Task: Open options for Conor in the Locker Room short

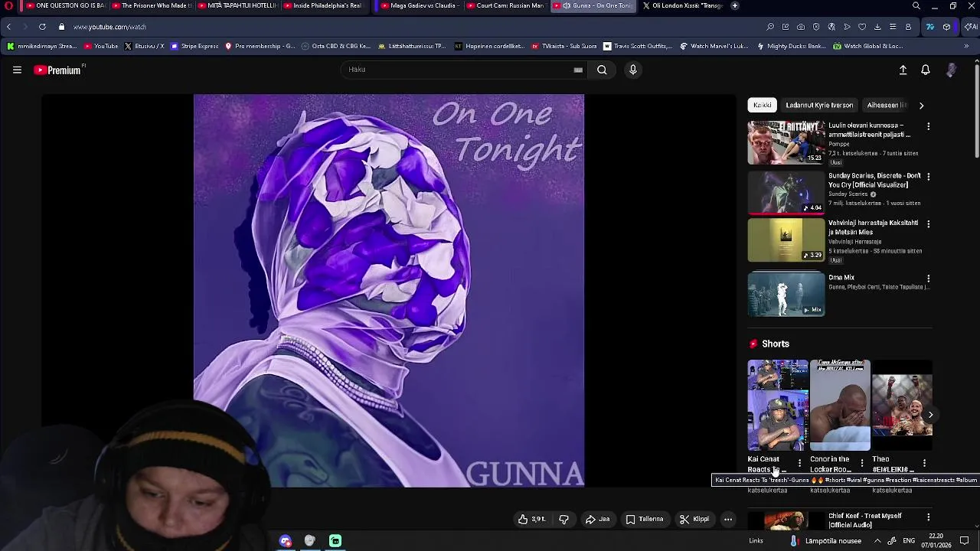Action: point(862,463)
